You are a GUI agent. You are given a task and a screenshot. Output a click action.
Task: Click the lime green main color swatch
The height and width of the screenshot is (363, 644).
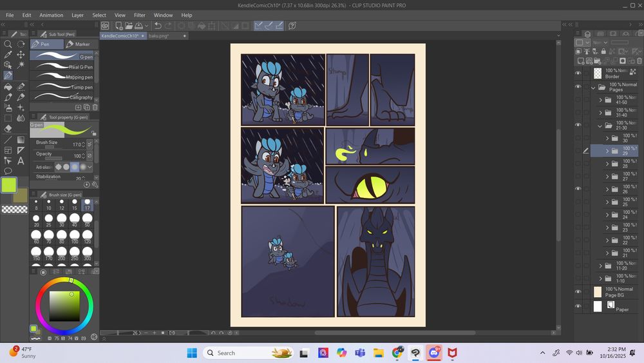(9, 185)
